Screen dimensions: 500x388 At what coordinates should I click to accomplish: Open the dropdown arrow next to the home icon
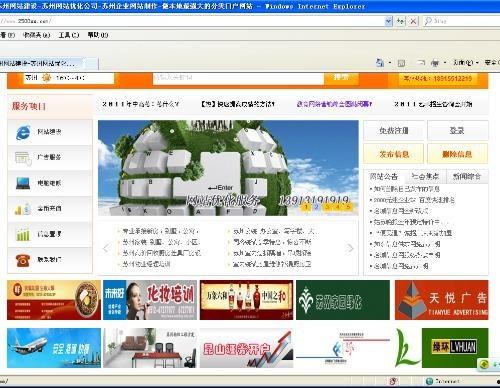(389, 63)
